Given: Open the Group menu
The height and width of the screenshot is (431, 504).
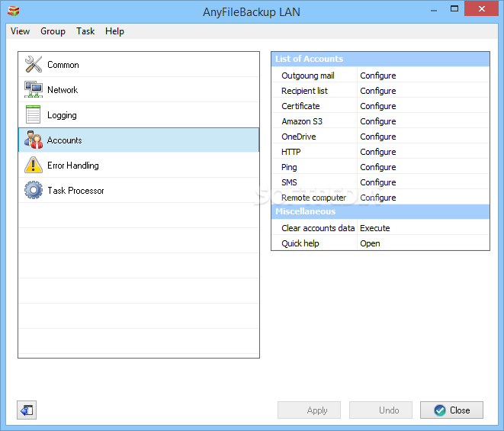Looking at the screenshot, I should tap(53, 31).
